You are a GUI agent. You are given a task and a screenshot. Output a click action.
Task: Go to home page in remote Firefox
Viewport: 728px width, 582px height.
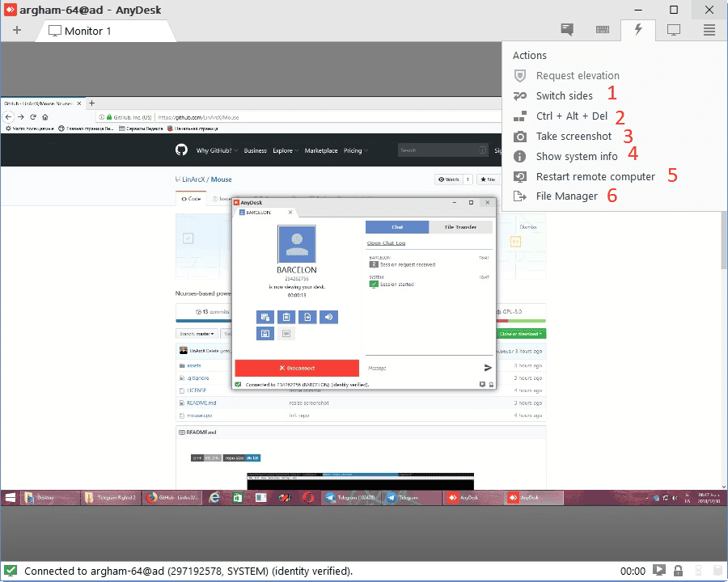45,117
